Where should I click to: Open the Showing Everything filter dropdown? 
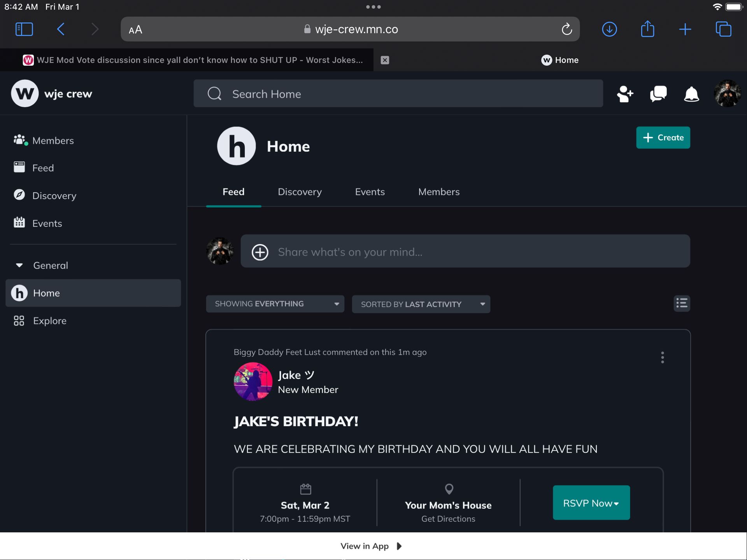point(275,304)
